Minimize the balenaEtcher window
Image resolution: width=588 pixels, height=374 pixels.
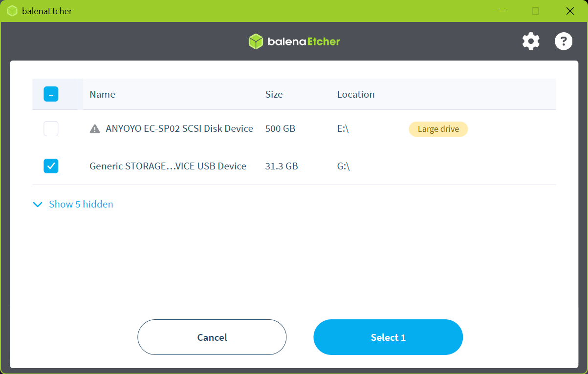tap(501, 11)
